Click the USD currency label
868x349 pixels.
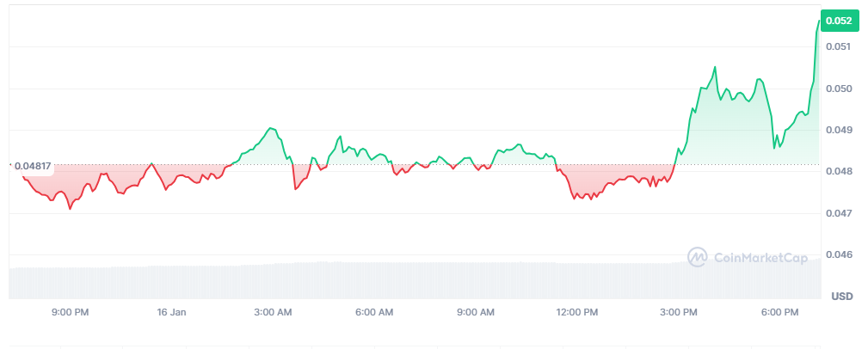(x=841, y=296)
